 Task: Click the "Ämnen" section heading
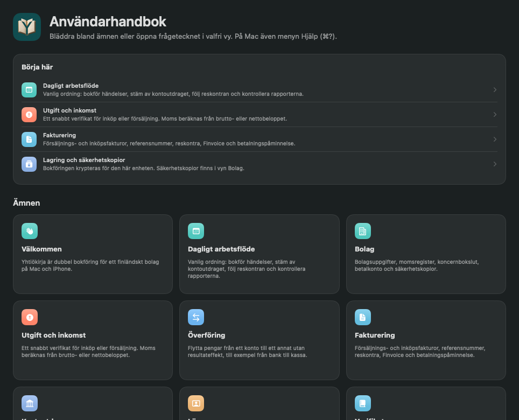pyautogui.click(x=26, y=203)
